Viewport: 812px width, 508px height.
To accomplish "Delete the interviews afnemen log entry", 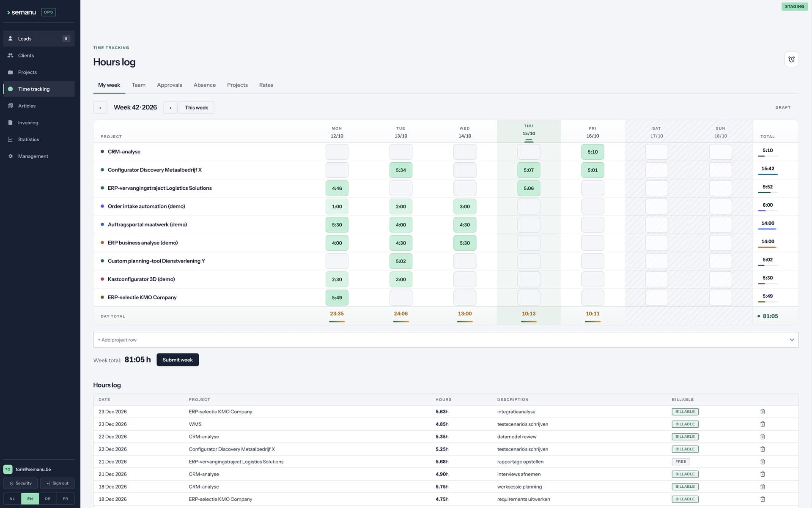I will click(x=763, y=474).
